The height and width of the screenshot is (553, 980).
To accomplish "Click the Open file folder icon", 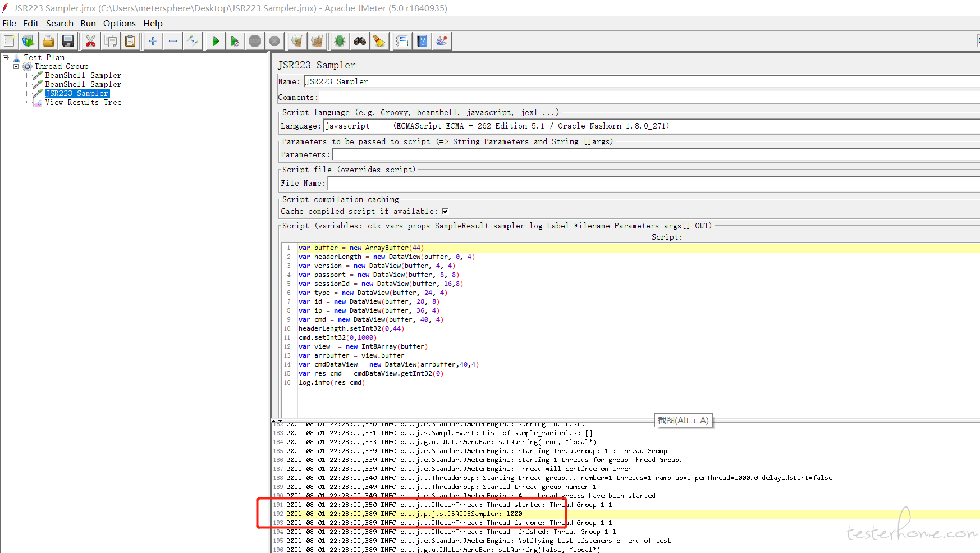I will click(x=48, y=41).
